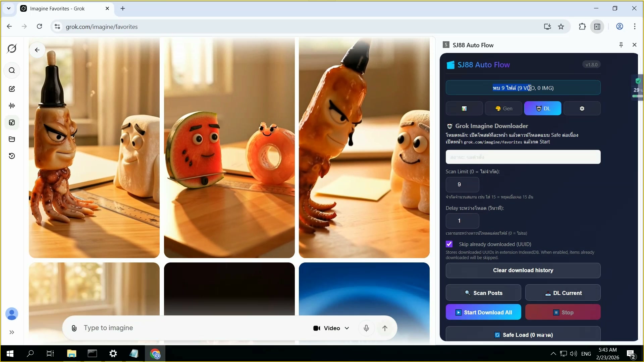This screenshot has height=362, width=644.
Task: Click the compose/edit icon in sidebar
Action: (12, 89)
